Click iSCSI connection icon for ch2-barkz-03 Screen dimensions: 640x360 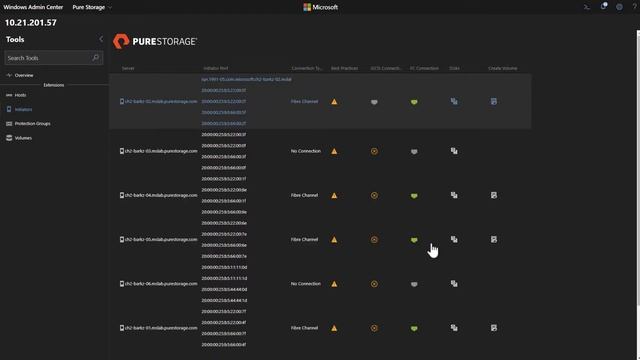[374, 151]
